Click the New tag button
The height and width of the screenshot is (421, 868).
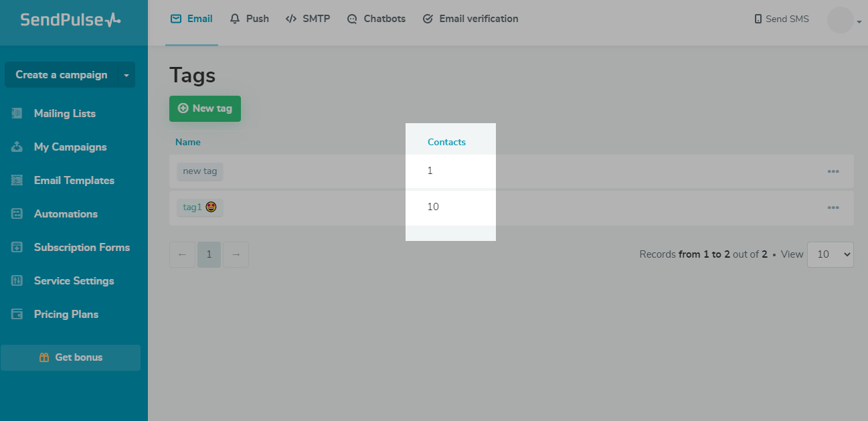[205, 108]
